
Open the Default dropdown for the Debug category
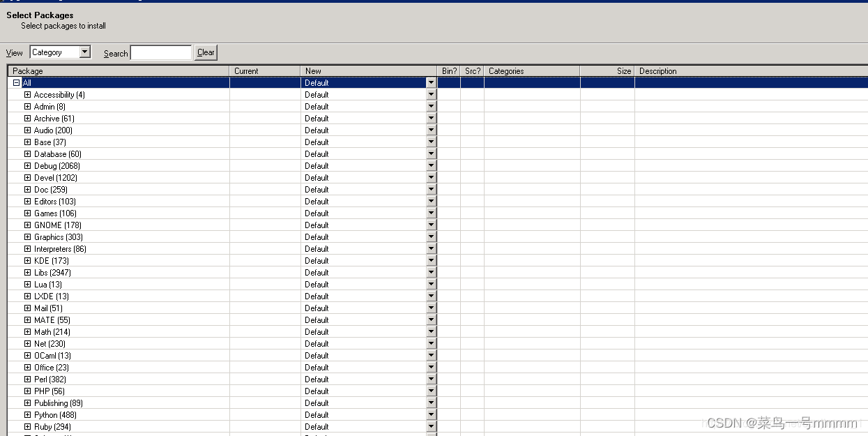431,165
